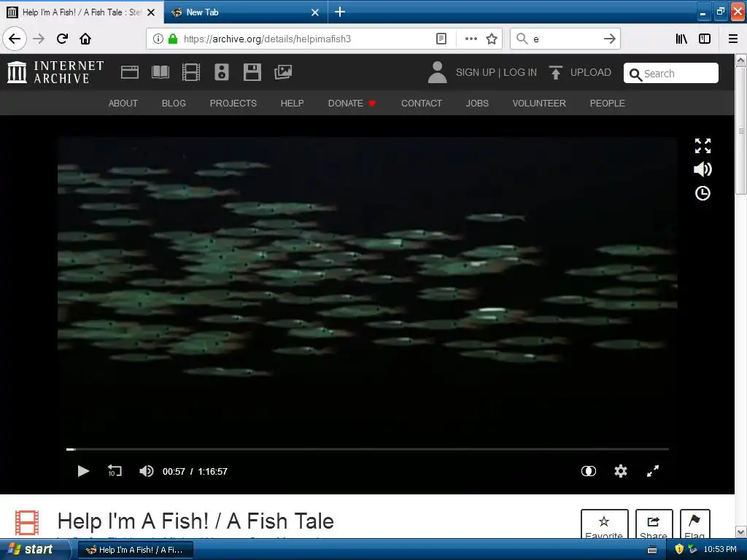
Task: Click the upload arrow icon
Action: [x=555, y=72]
